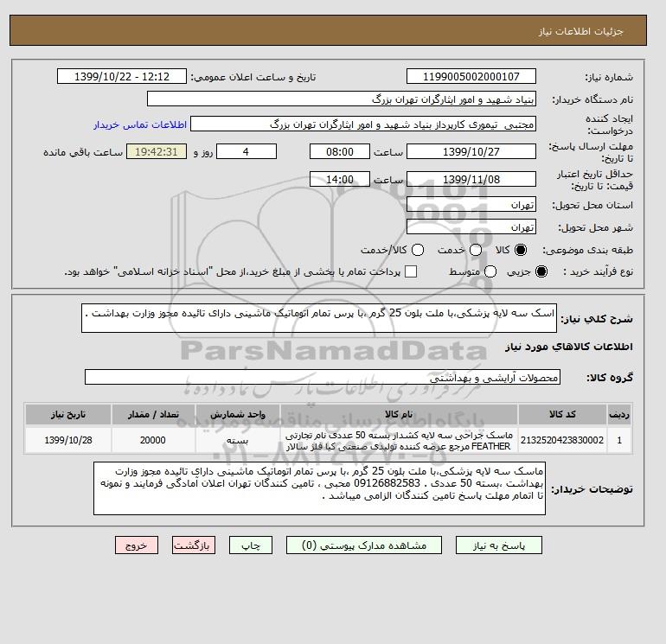Select the جزیی purchase type radio
This screenshot has width=666, height=644.
coord(541,271)
